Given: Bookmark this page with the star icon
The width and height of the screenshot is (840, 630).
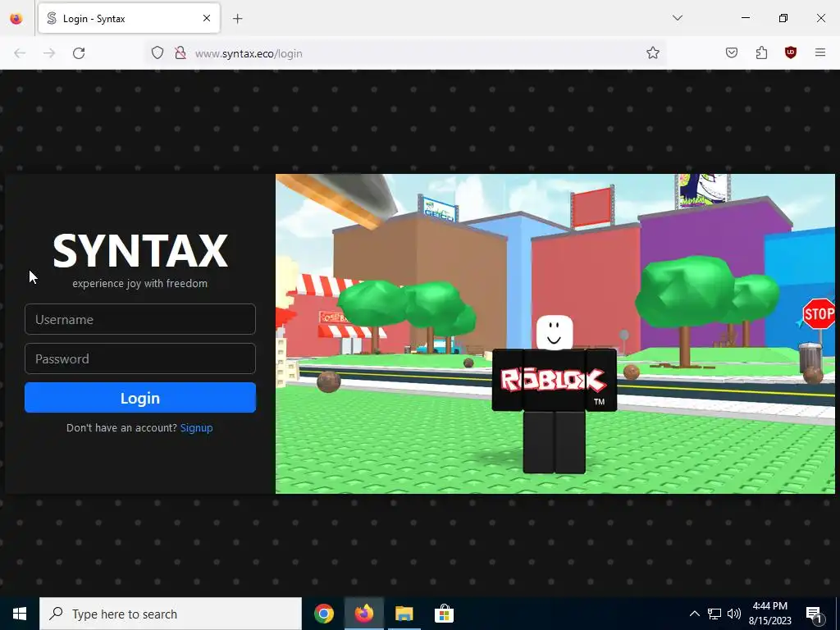Looking at the screenshot, I should tap(652, 53).
